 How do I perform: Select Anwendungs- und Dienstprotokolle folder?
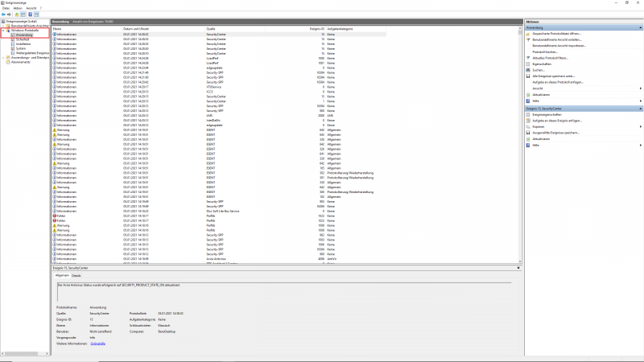30,57
